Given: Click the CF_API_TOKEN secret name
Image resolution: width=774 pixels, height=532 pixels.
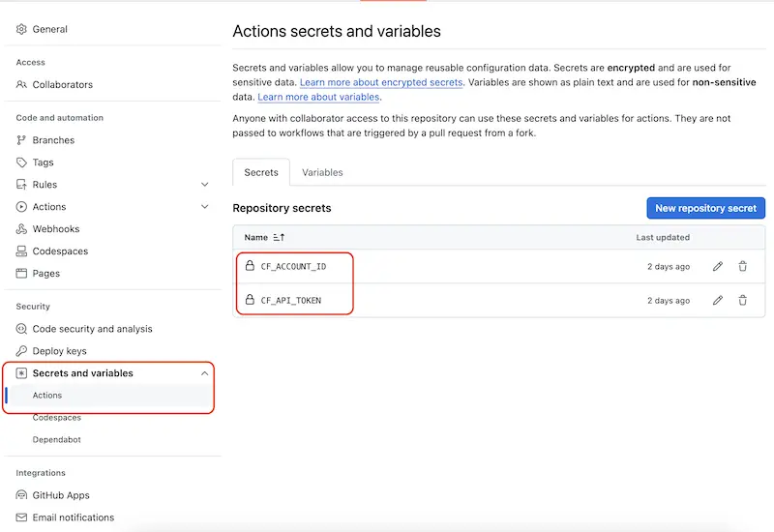Looking at the screenshot, I should pyautogui.click(x=291, y=300).
